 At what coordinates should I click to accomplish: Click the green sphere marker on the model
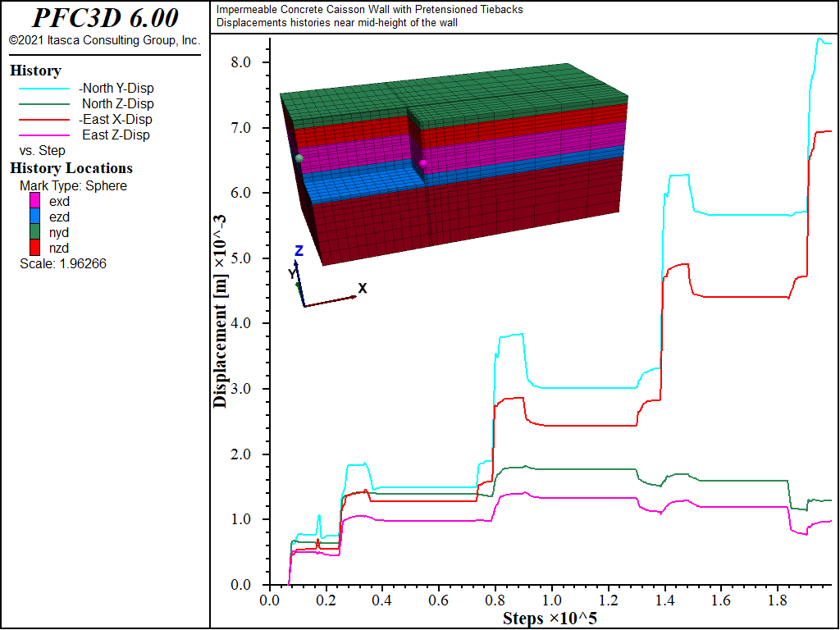(x=299, y=158)
